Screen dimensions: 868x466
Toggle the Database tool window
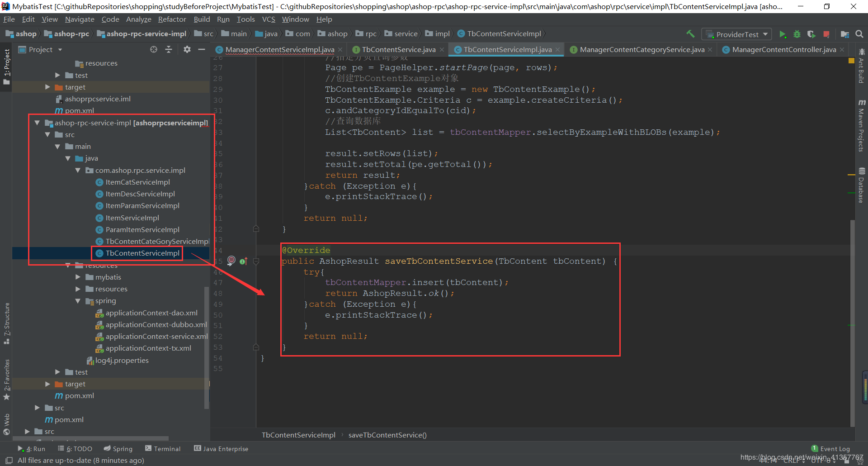point(862,185)
